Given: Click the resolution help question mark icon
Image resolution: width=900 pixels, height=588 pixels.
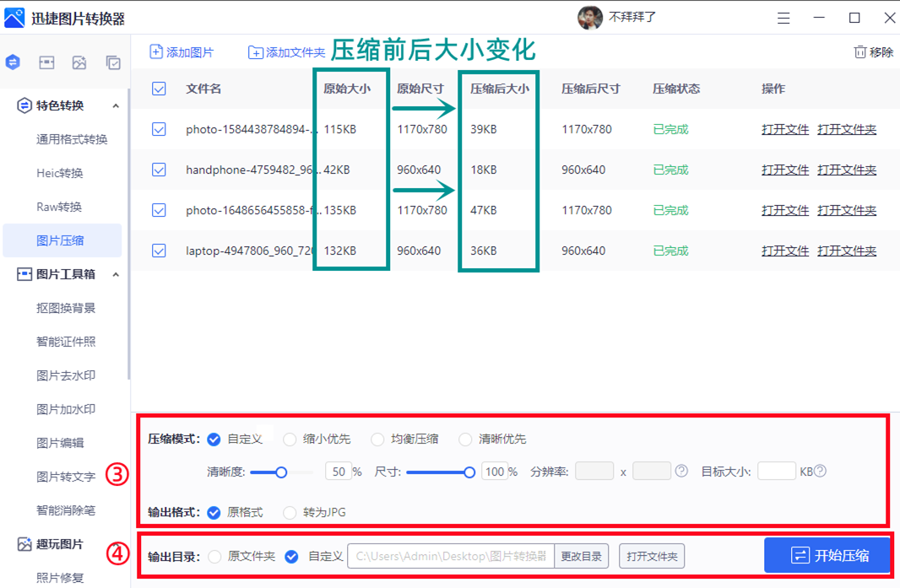Looking at the screenshot, I should coord(681,472).
